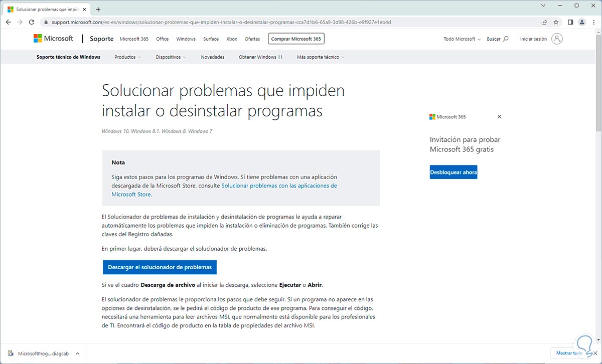Expand the Todo Microsoft menu
602x364 pixels.
pyautogui.click(x=462, y=39)
